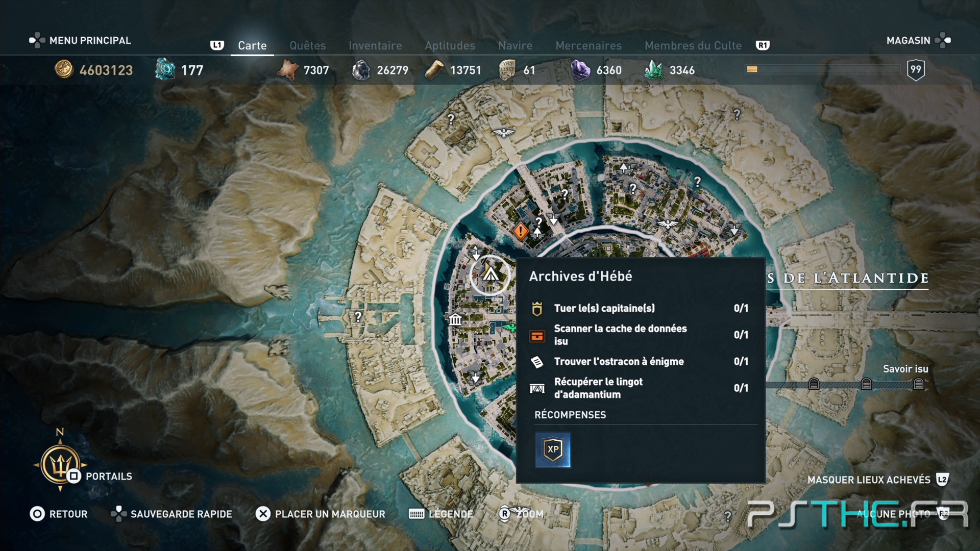Click the drachmae coin currency icon
980x551 pixels.
pos(64,69)
